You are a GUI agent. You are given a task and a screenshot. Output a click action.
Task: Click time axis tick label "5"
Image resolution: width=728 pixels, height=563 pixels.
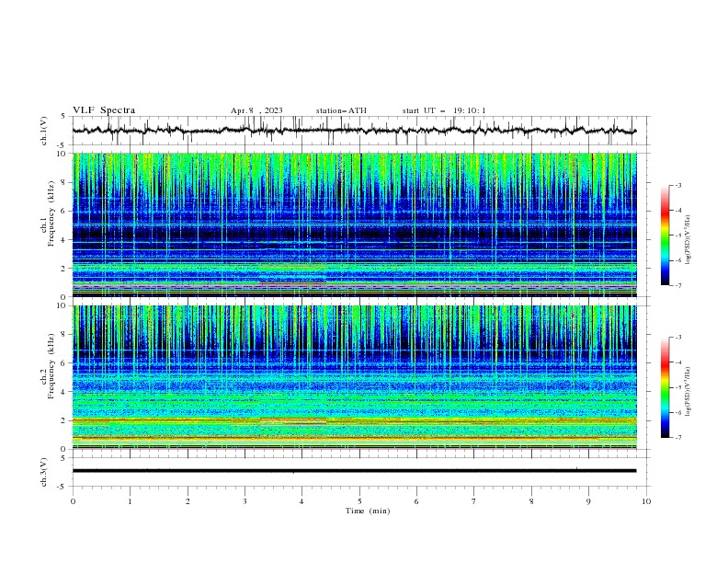pos(359,501)
